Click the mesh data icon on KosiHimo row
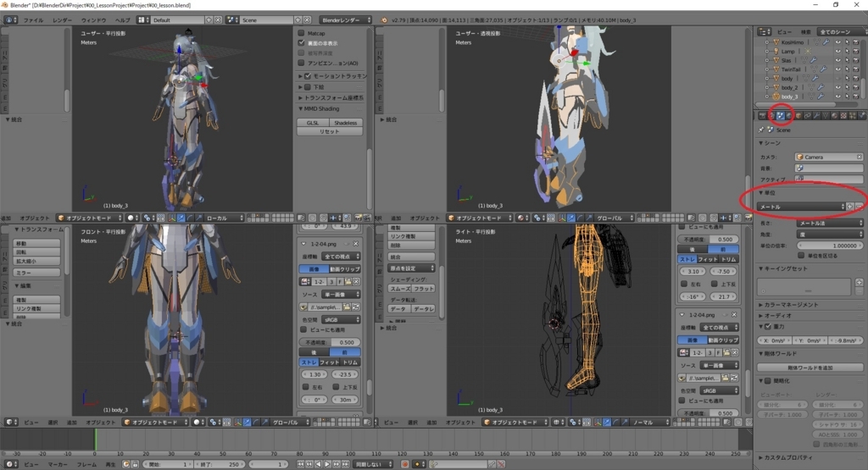The image size is (868, 470). click(816, 42)
